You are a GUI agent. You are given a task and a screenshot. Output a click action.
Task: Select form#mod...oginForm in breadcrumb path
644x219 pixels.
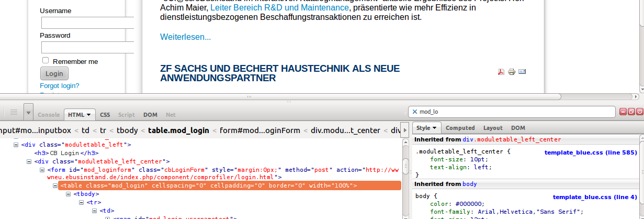point(260,130)
